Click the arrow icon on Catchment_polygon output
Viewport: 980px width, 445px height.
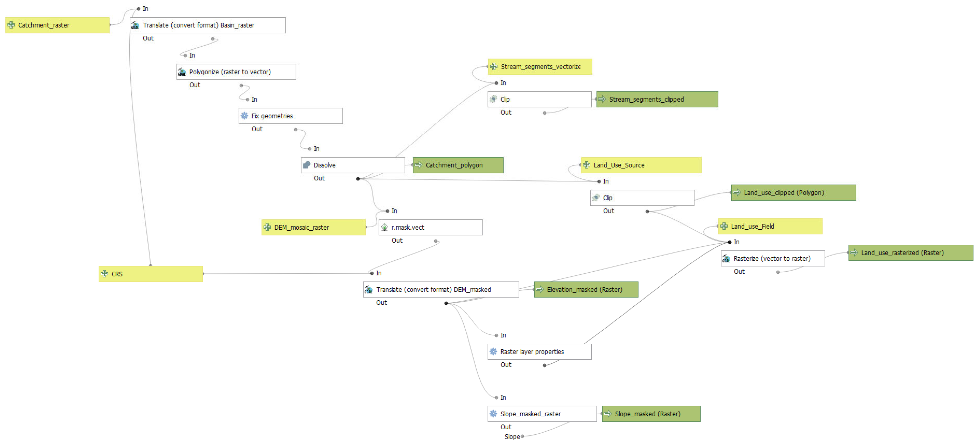[x=418, y=165]
